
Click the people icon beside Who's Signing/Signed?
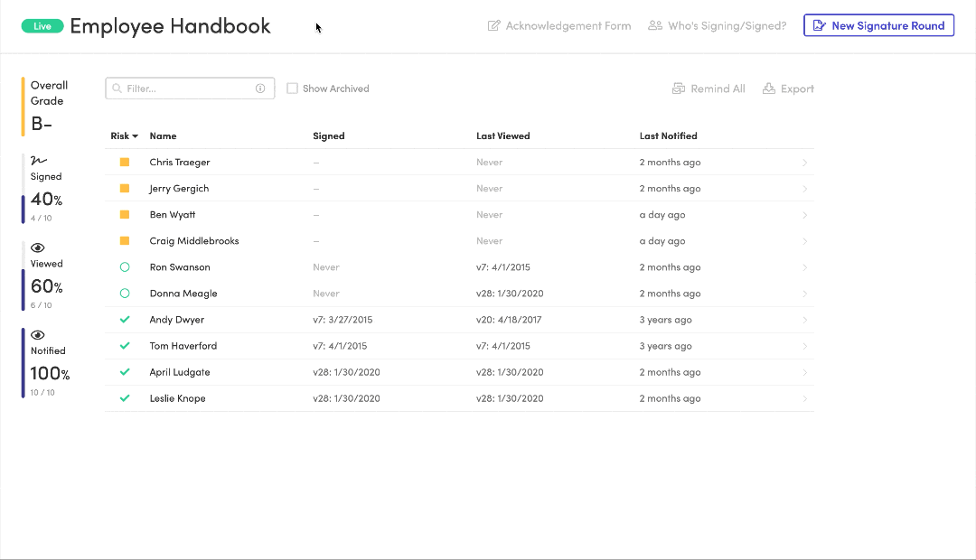pyautogui.click(x=654, y=25)
